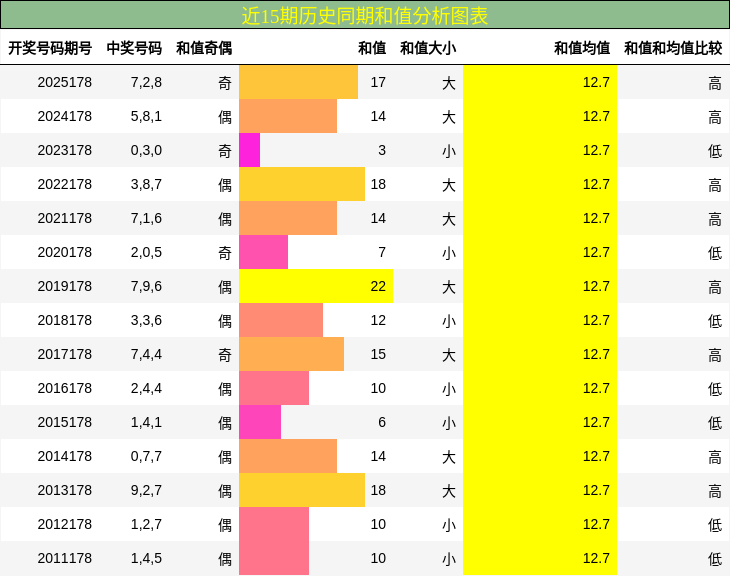This screenshot has height=576, width=730.
Task: Select winning numbers 5,8,1
Action: coord(146,116)
